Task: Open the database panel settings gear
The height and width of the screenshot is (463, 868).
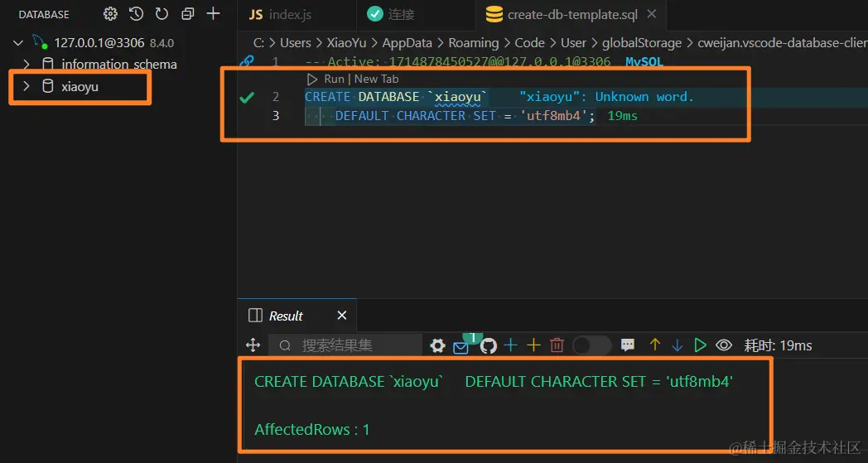Action: (x=111, y=14)
